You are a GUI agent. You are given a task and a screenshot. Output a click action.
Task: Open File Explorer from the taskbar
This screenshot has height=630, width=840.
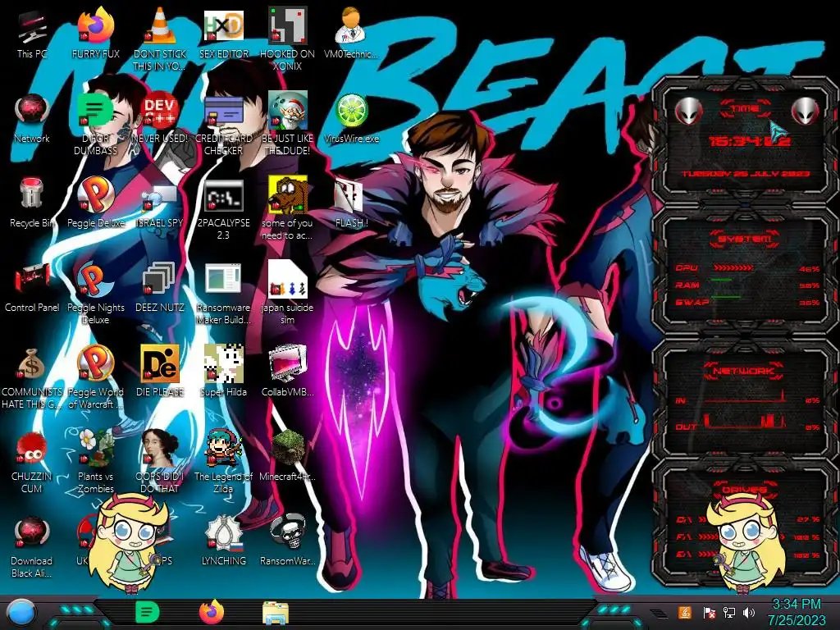pyautogui.click(x=276, y=613)
